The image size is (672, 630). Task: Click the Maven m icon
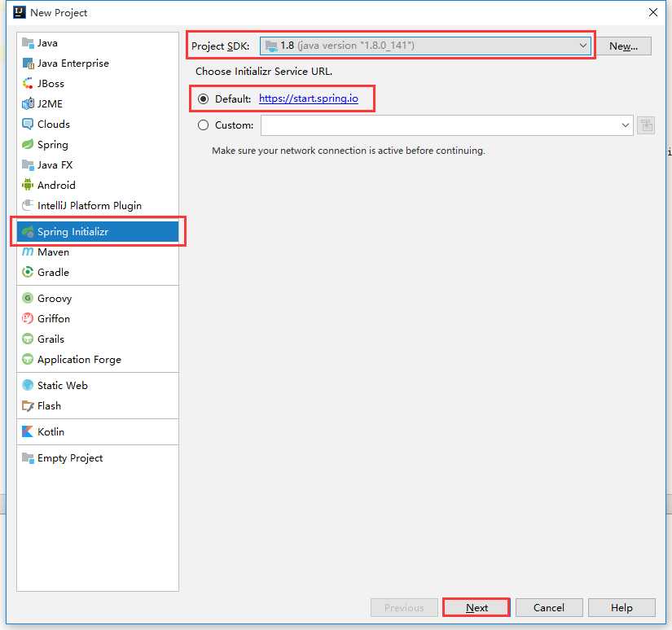(x=28, y=252)
